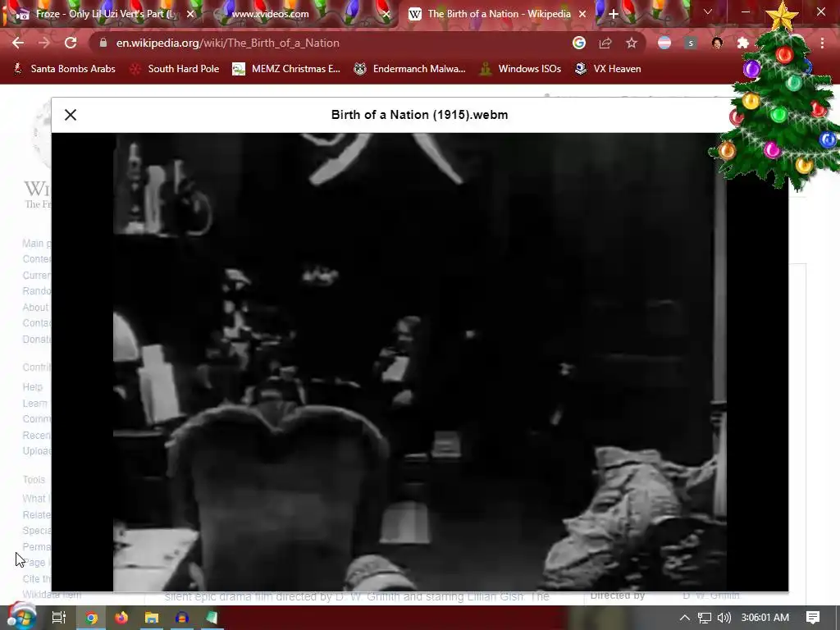Open File Explorer from the taskbar
Image resolution: width=840 pixels, height=630 pixels.
[152, 618]
